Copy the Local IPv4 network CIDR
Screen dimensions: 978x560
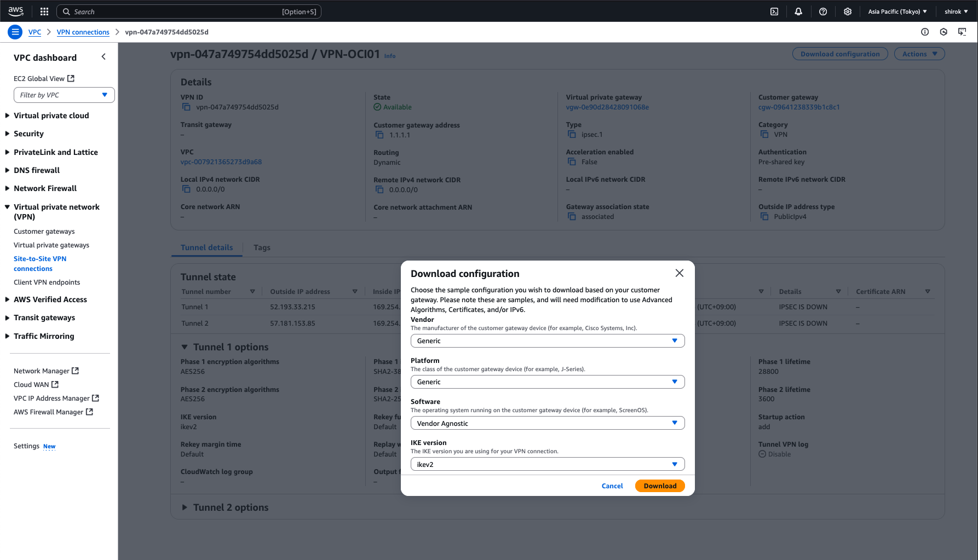(186, 189)
